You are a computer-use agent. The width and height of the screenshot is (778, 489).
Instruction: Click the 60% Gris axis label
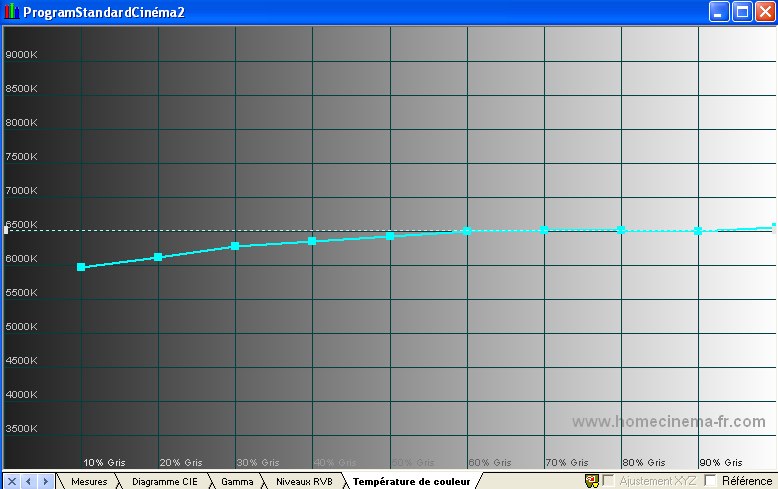[x=490, y=462]
